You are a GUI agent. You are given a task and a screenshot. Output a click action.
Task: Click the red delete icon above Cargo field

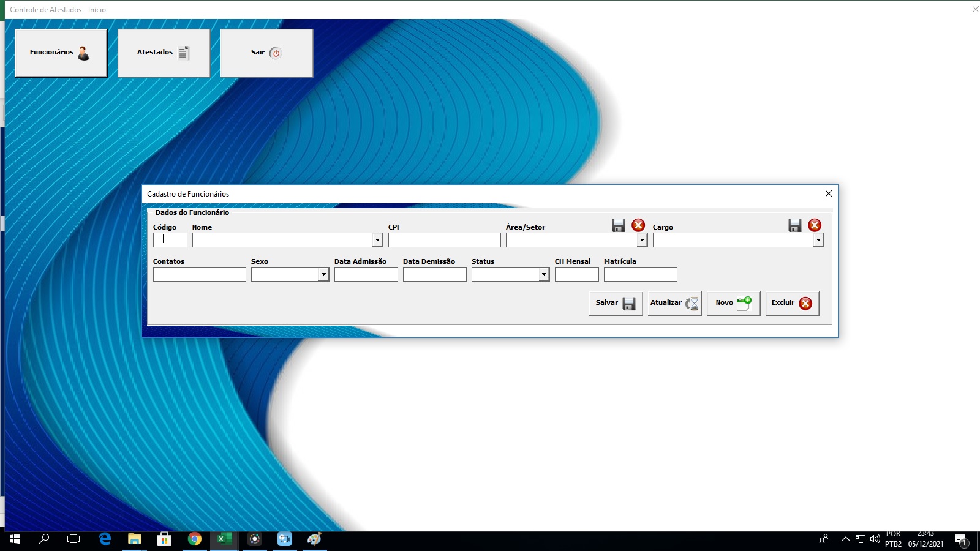[x=815, y=225]
